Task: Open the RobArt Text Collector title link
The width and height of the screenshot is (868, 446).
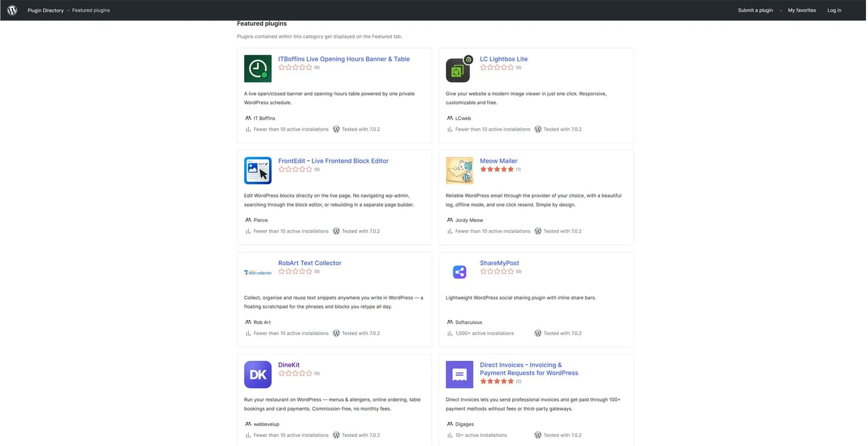Action: [310, 263]
